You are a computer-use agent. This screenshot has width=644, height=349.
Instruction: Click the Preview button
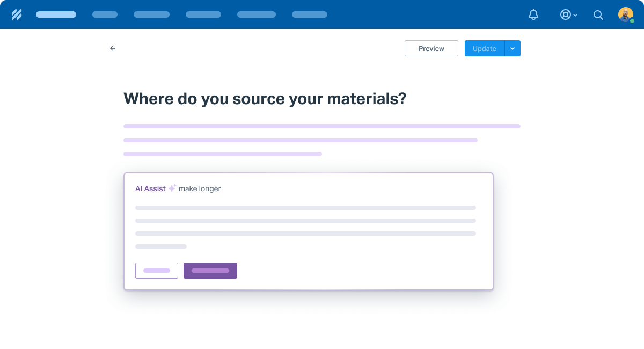[x=431, y=48]
